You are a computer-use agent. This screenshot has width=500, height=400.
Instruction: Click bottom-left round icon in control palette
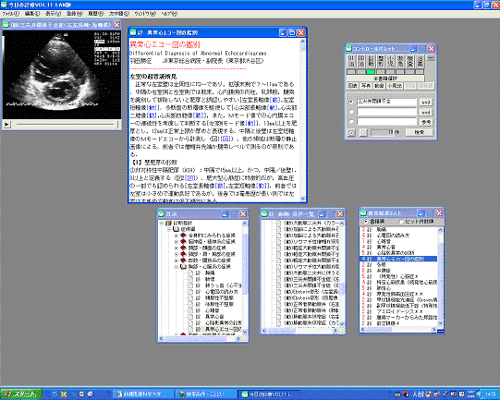(x=351, y=132)
